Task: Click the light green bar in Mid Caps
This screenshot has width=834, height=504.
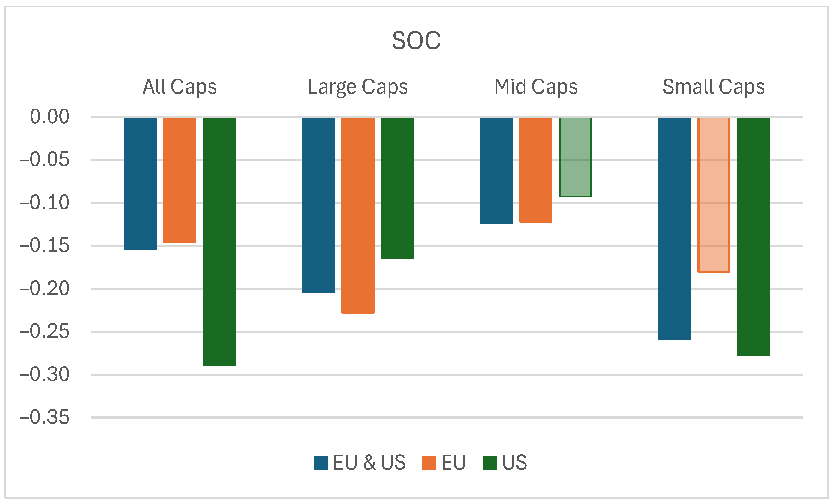Action: (575, 157)
